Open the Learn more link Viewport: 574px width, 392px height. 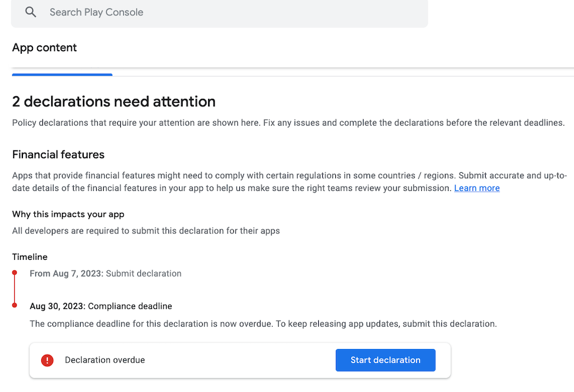[476, 187]
